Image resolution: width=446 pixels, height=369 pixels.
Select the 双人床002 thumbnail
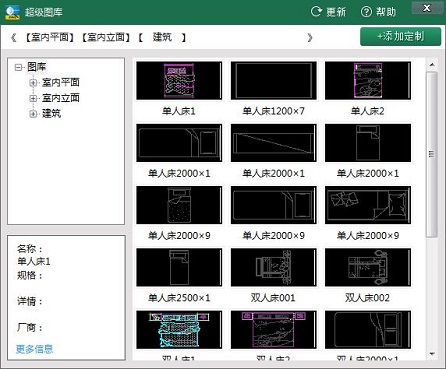368,267
